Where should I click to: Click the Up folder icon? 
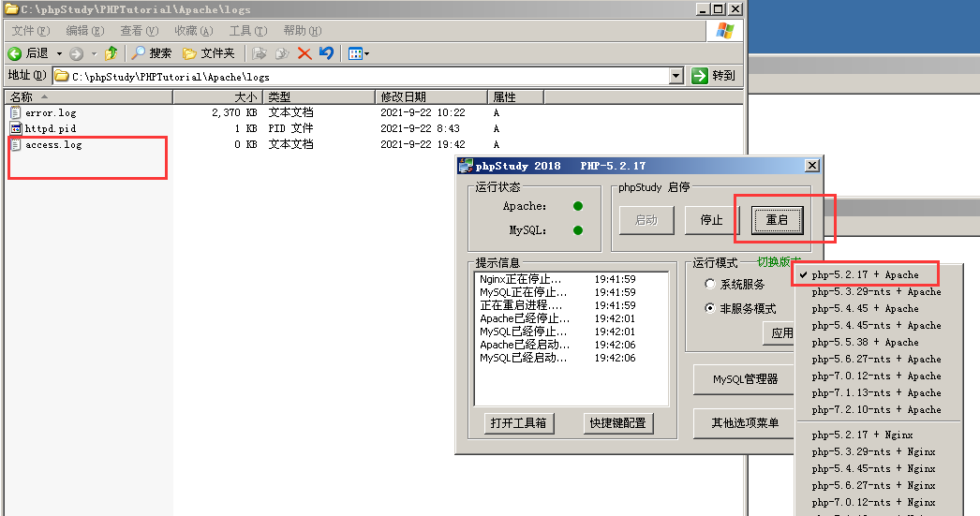111,53
